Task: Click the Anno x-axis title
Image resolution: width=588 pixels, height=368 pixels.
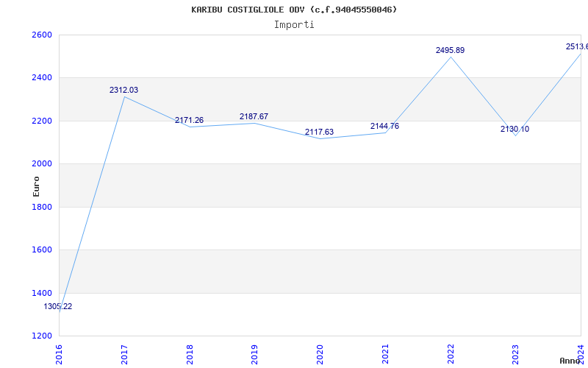Action: [x=570, y=361]
